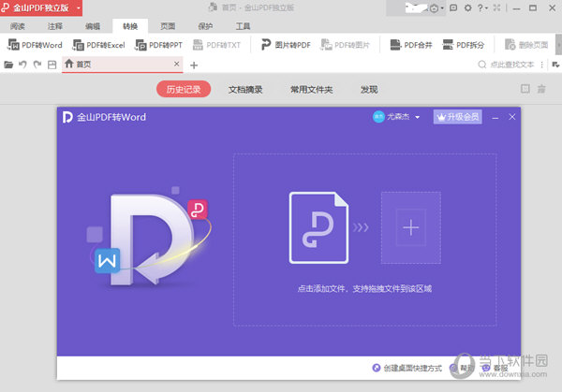Click the user avatar in the converter dialog
This screenshot has height=392, width=562.
point(378,117)
